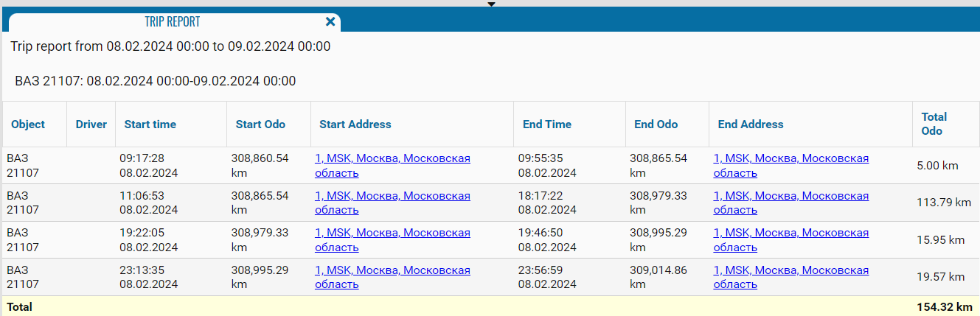Open end address of 09:55:35 trip
Screen dimensions: 980x316
tap(790, 158)
